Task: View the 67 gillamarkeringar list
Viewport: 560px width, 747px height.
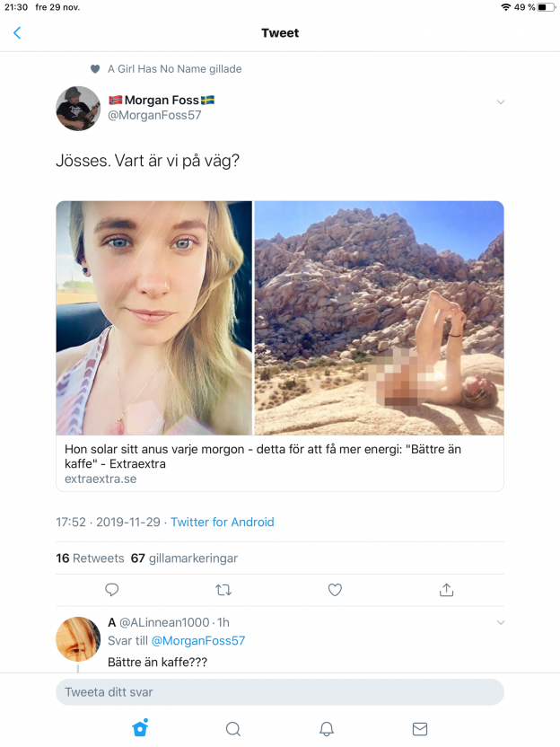Action: 184,558
